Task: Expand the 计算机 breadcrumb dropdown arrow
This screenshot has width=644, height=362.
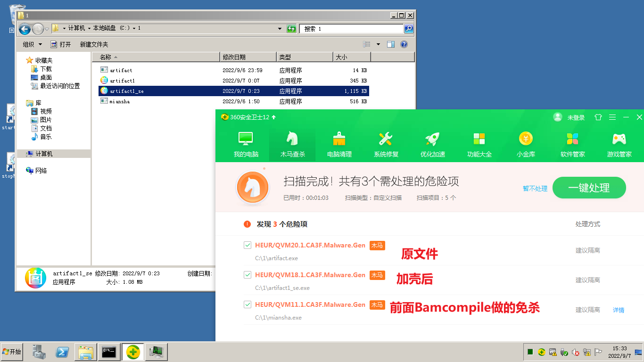Action: 89,29
